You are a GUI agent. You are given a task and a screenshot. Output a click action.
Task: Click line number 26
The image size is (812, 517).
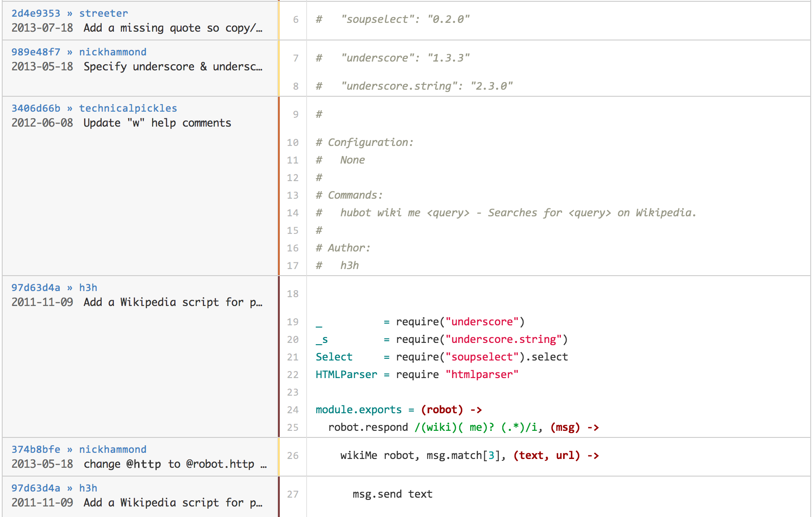pos(293,455)
